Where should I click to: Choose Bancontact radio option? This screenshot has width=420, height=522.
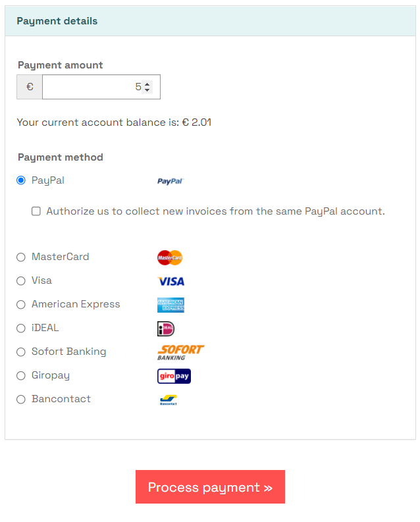(21, 399)
